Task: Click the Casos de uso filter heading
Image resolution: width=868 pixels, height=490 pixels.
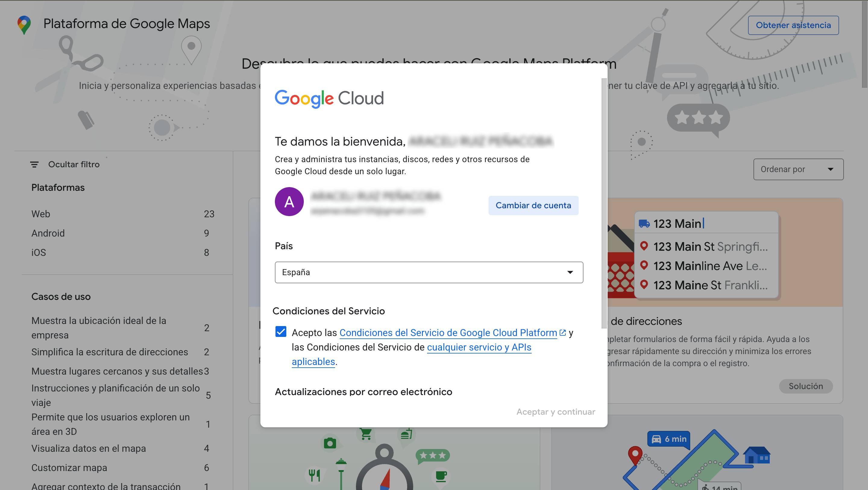Action: [61, 297]
